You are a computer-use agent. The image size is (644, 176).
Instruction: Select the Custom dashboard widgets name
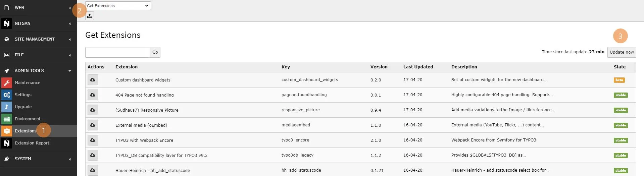pyautogui.click(x=143, y=80)
